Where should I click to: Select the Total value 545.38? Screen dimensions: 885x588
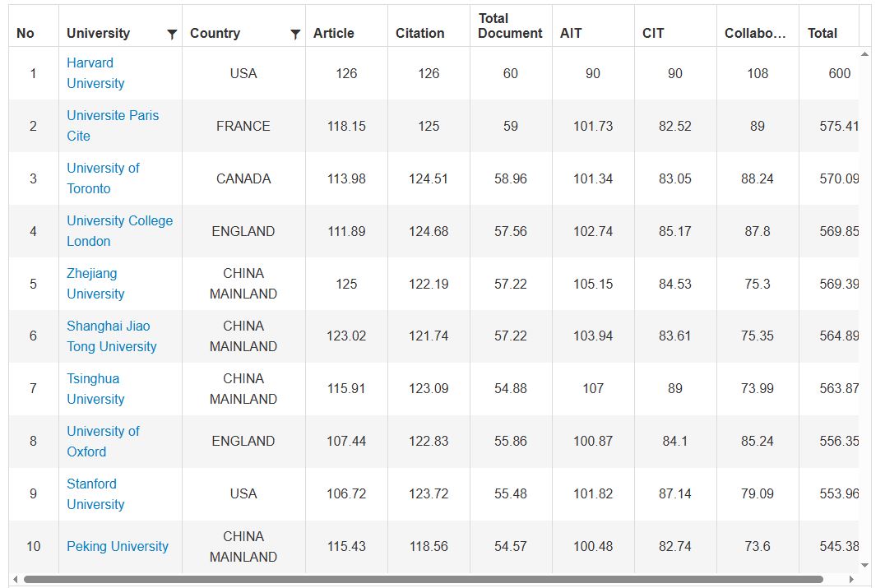(x=839, y=546)
